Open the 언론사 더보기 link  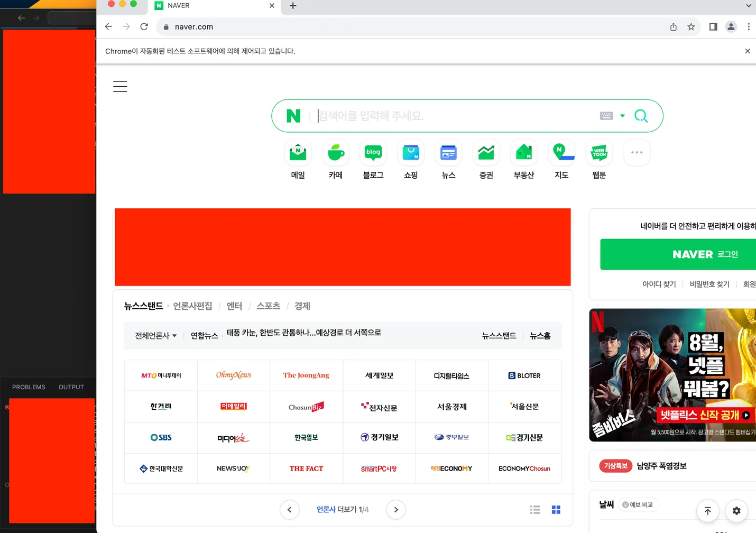coord(343,510)
